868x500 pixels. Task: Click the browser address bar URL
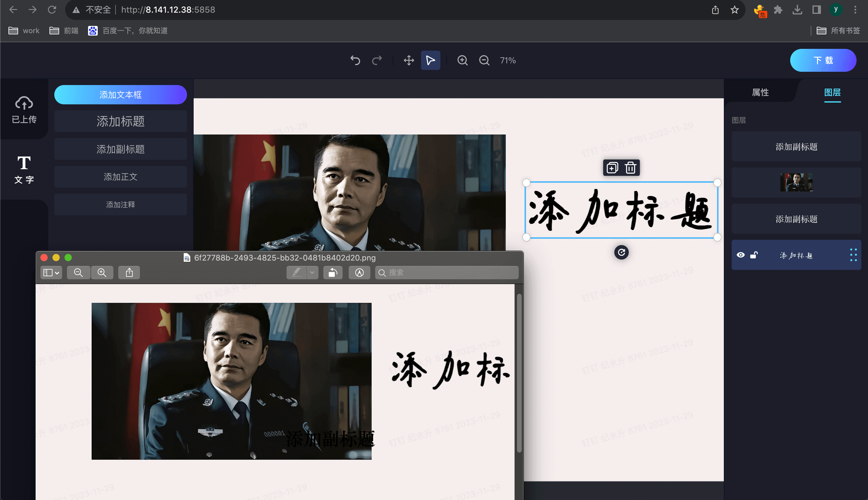click(x=168, y=10)
